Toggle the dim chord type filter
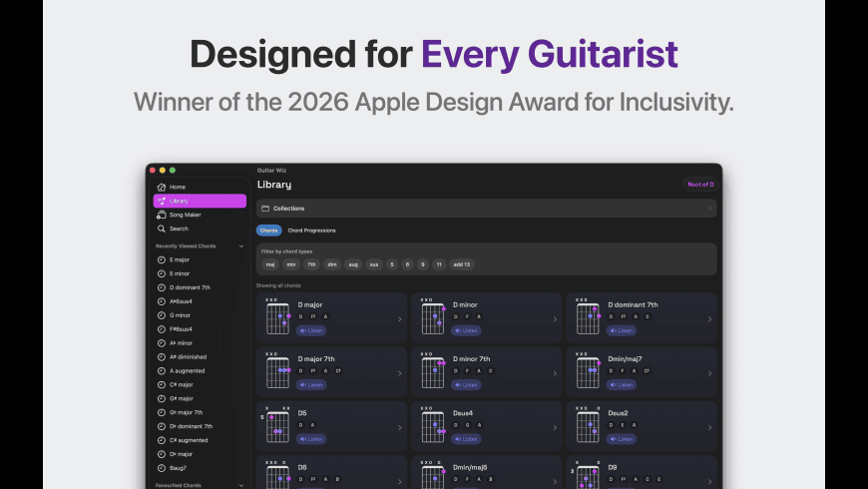The height and width of the screenshot is (489, 868). [x=332, y=264]
